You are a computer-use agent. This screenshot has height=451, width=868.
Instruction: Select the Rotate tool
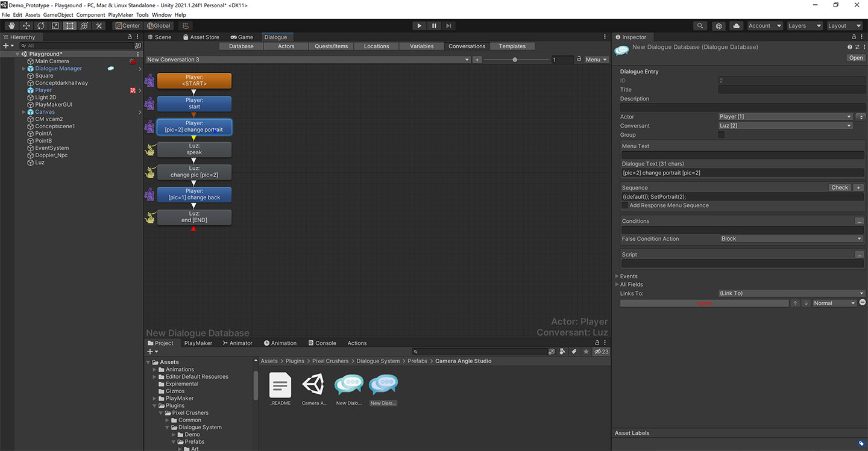[x=41, y=26]
